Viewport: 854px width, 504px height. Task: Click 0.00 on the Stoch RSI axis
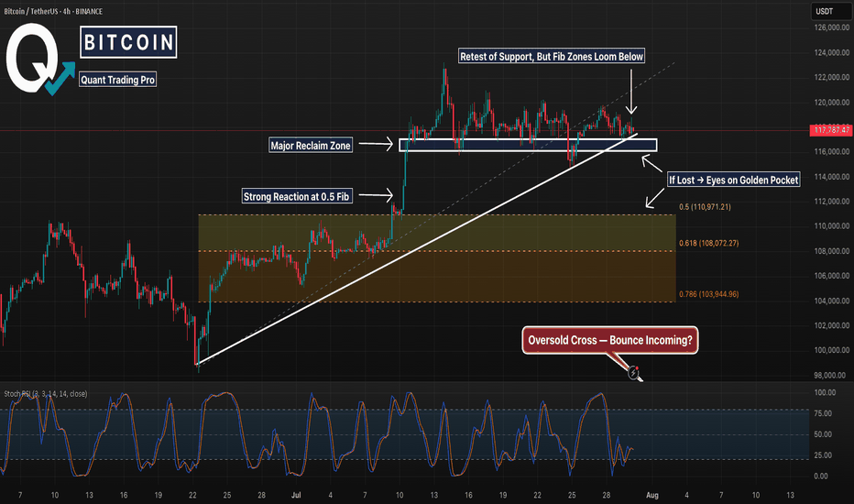[x=821, y=476]
